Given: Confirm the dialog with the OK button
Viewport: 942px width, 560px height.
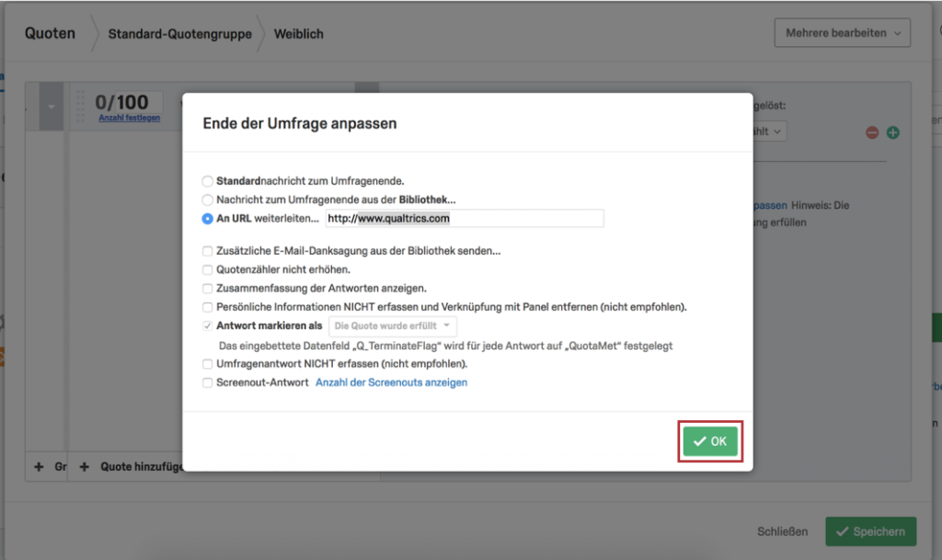Looking at the screenshot, I should (710, 441).
